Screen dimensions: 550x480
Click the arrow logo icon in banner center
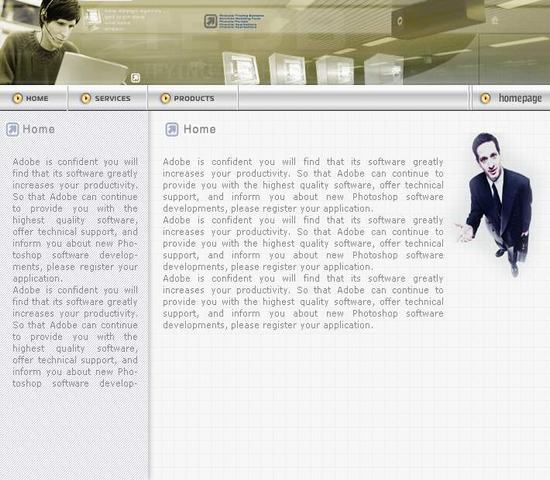211,21
